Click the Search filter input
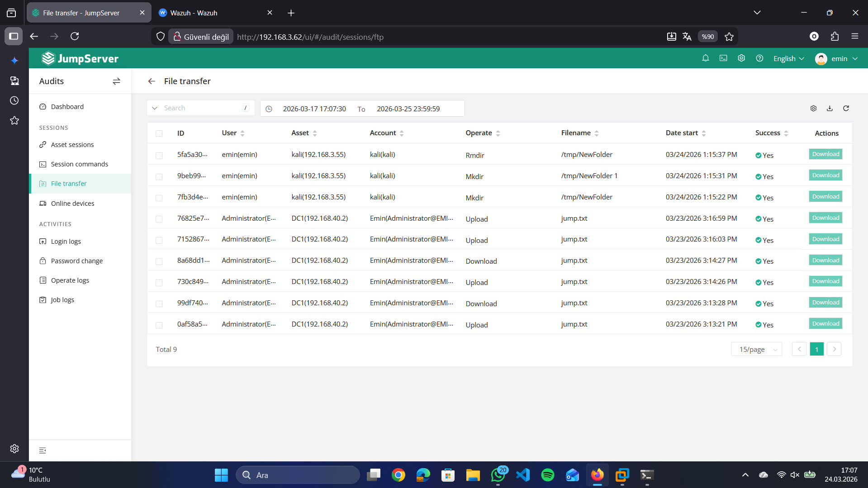 201,108
